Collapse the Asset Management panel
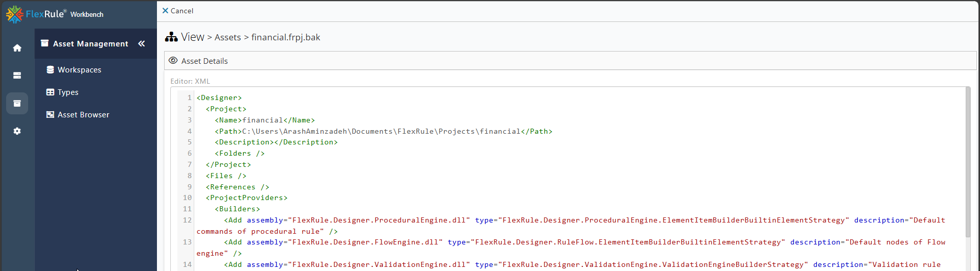Viewport: 980px width, 271px height. coord(142,44)
